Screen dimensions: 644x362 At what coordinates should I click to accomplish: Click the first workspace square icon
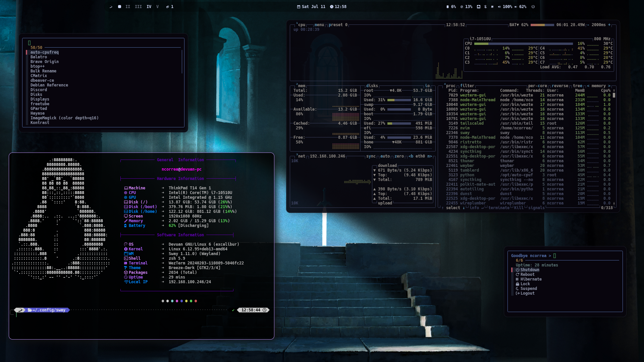coord(119,7)
